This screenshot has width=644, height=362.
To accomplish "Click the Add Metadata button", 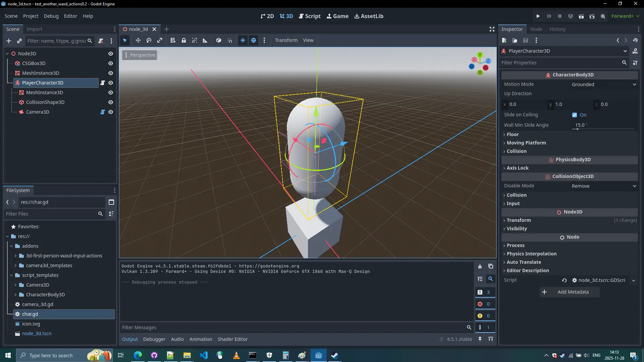I will click(x=569, y=292).
